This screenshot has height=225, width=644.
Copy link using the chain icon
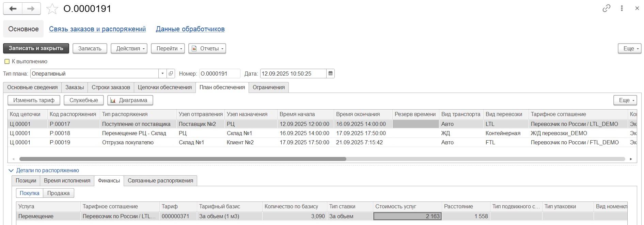[606, 9]
